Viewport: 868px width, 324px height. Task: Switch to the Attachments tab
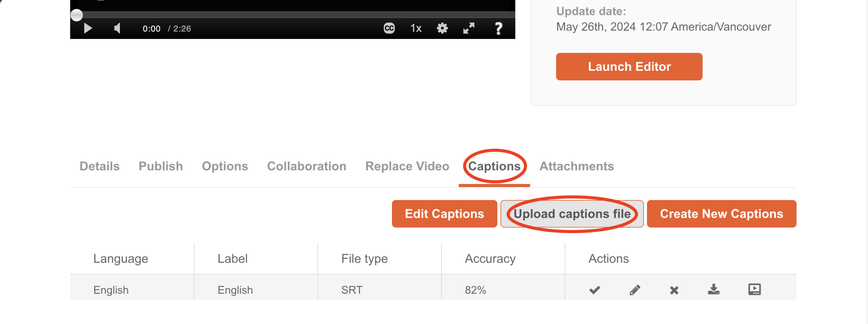(576, 166)
